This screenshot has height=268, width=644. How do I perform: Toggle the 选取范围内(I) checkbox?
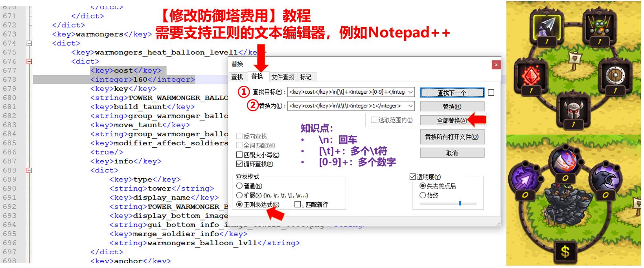374,120
